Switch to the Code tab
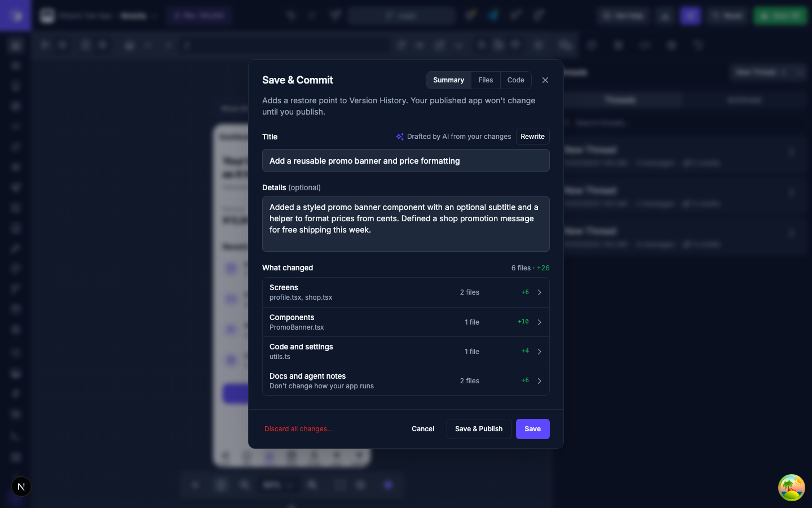This screenshot has height=508, width=812. coord(516,80)
